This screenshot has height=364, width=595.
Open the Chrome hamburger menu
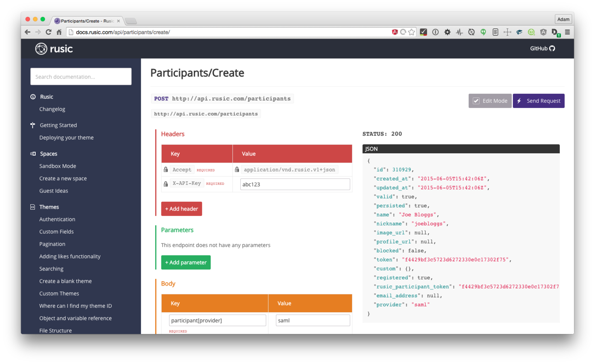click(567, 32)
